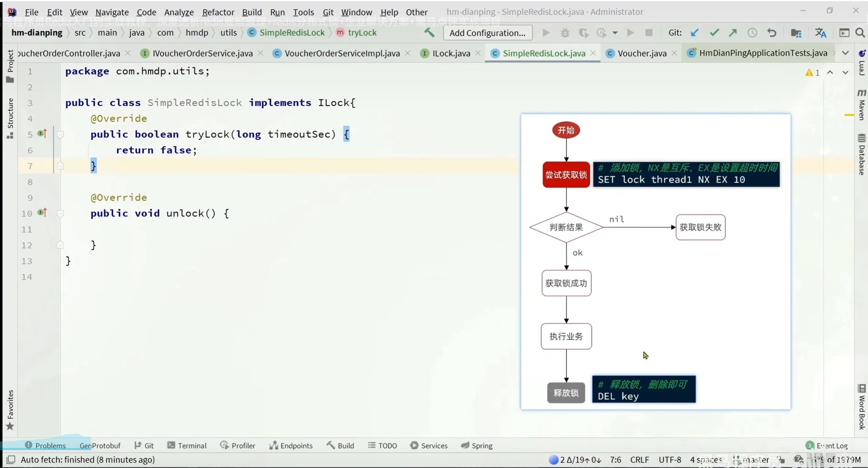Click the rollback undo arrow icon

[772, 33]
